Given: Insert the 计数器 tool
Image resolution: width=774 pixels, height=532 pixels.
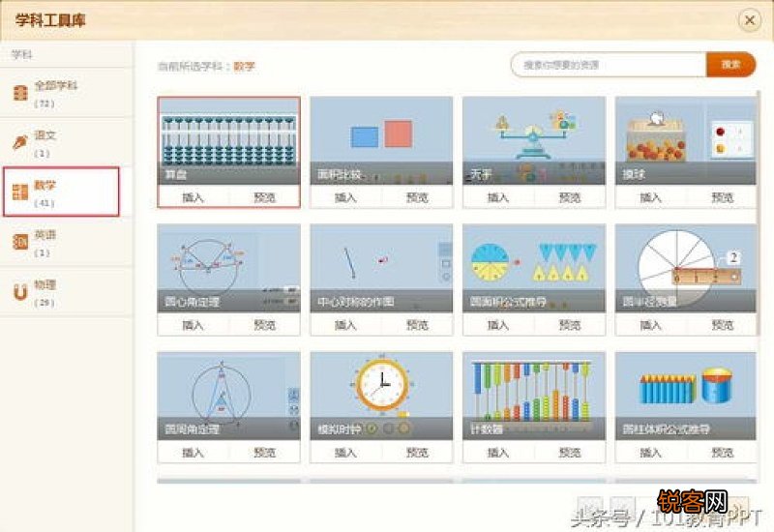Looking at the screenshot, I should (498, 452).
